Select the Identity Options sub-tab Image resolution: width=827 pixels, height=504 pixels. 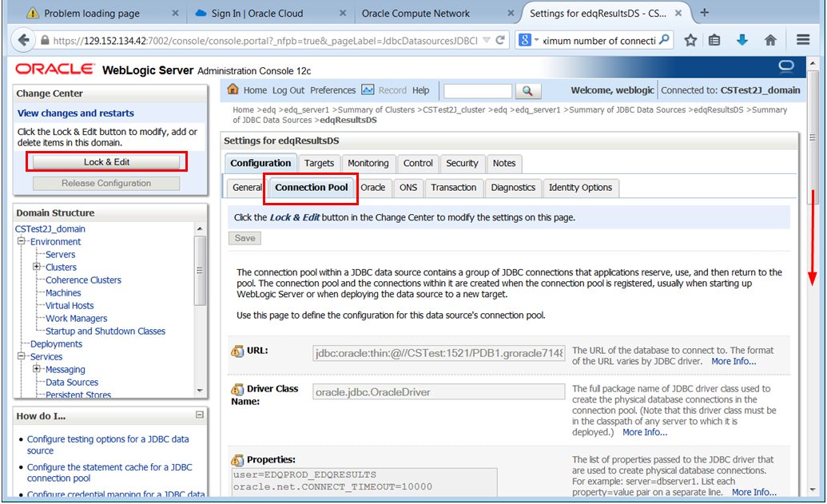580,188
